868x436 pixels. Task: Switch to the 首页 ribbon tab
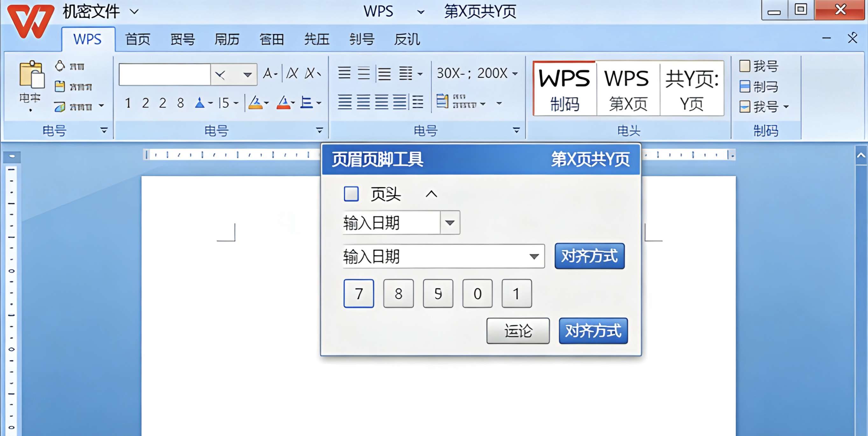137,39
